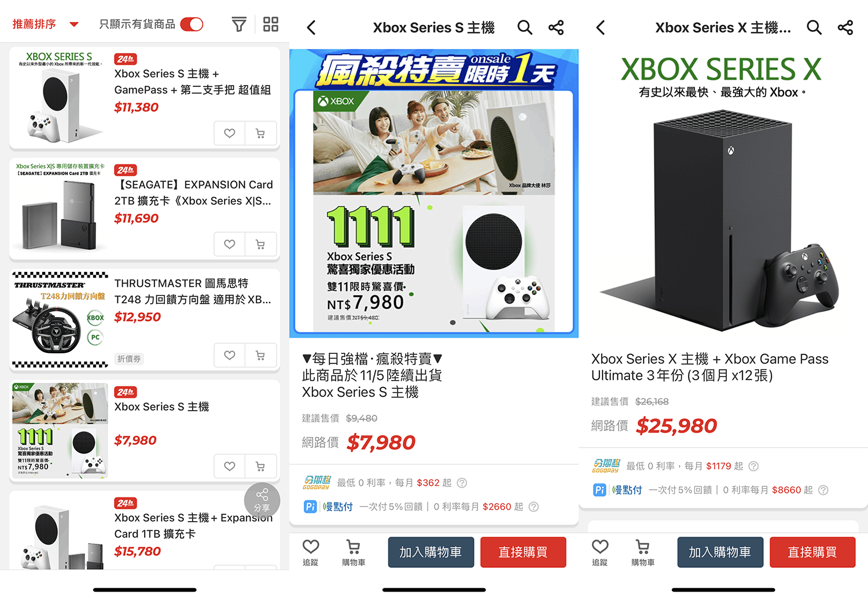Go back from Xbox Series S page
Image resolution: width=868 pixels, height=598 pixels.
(x=311, y=27)
